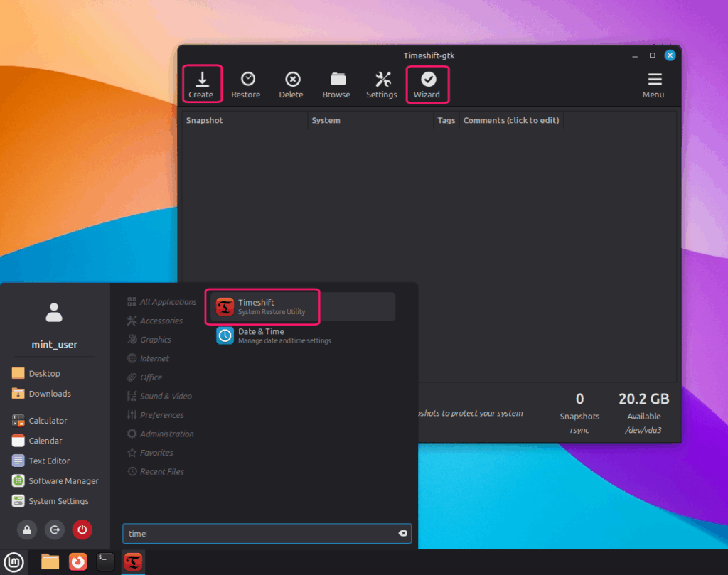Select the Preferences category
This screenshot has width=728, height=575.
(x=156, y=415)
